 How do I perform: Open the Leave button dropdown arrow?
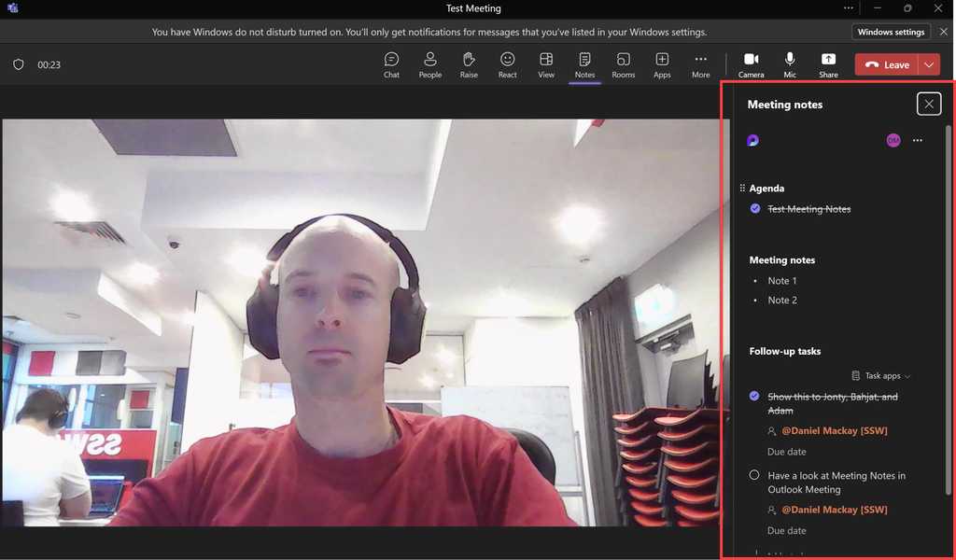click(x=928, y=63)
